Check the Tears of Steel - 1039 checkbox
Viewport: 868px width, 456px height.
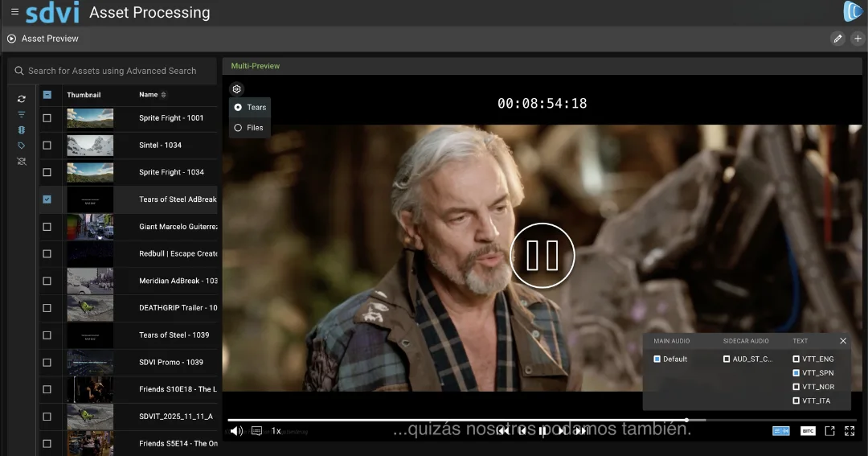(x=47, y=335)
